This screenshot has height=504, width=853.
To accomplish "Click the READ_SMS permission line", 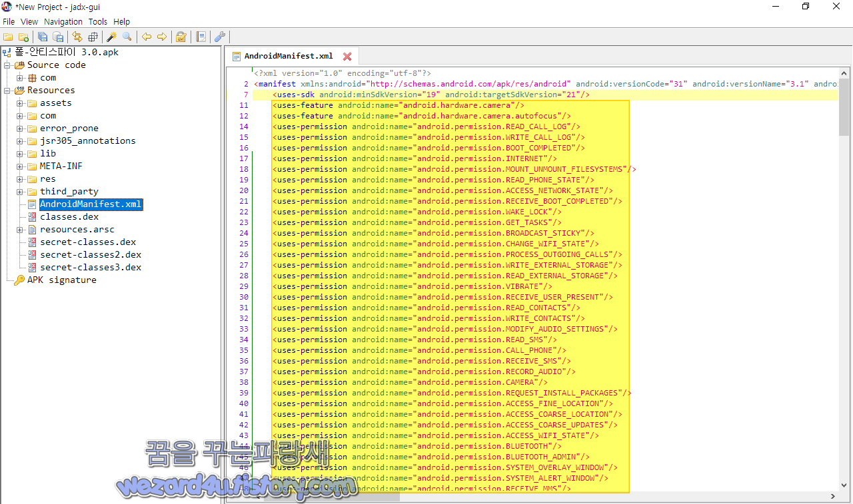I will coord(415,340).
